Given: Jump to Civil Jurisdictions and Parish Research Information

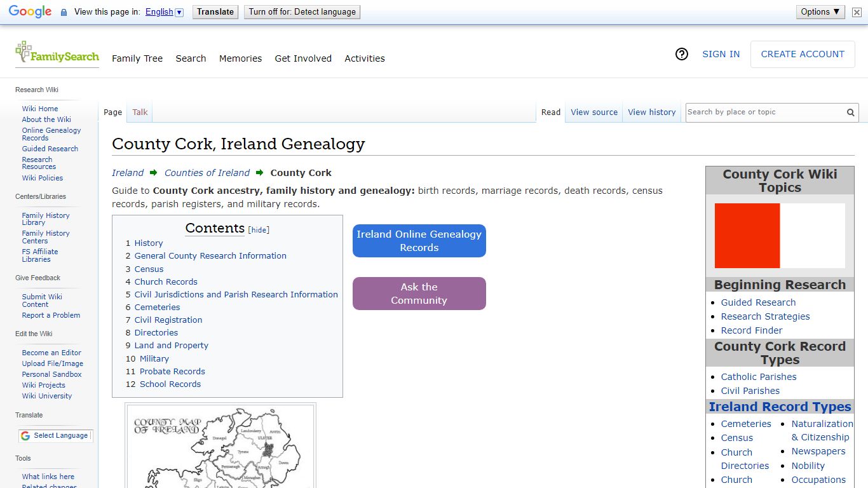Looking at the screenshot, I should click(x=236, y=295).
